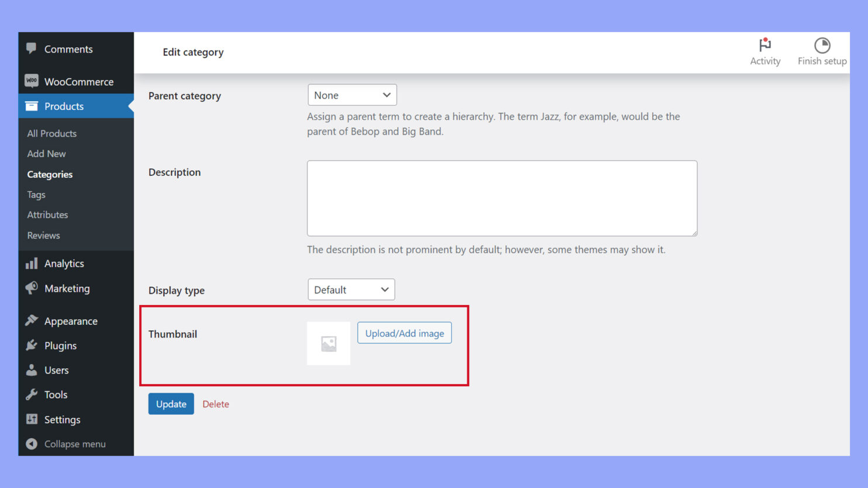Open the Comments section via its speech-bubble icon
This screenshot has width=868, height=488.
tap(32, 49)
